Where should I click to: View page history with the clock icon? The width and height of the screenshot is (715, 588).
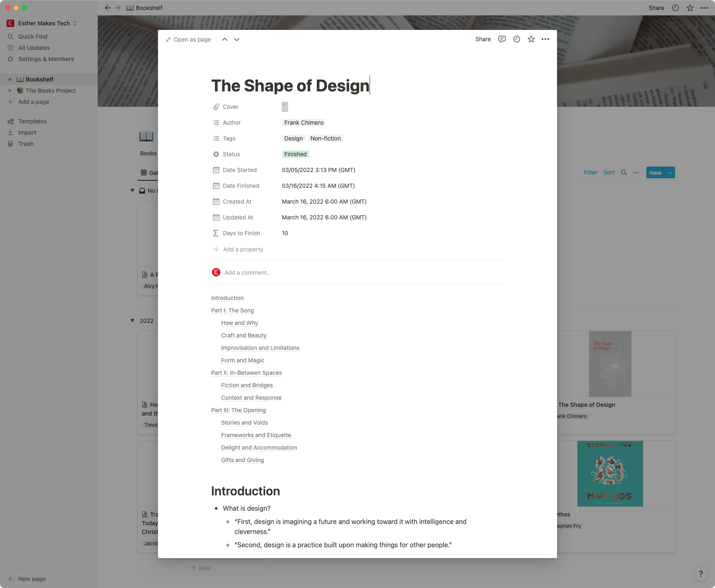point(516,39)
